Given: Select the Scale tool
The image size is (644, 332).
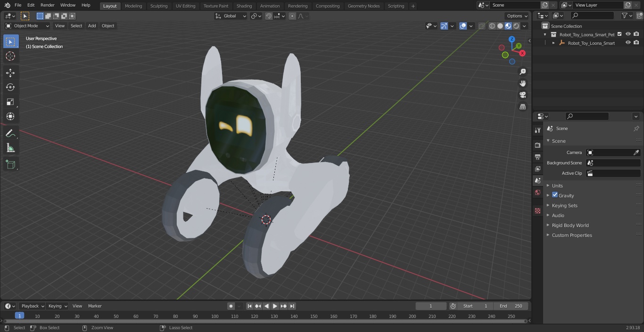Looking at the screenshot, I should coord(10,102).
